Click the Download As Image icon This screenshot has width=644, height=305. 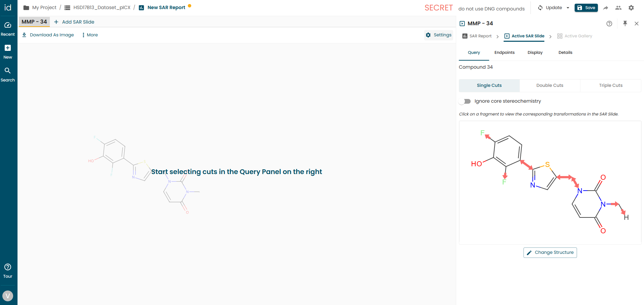pyautogui.click(x=24, y=35)
